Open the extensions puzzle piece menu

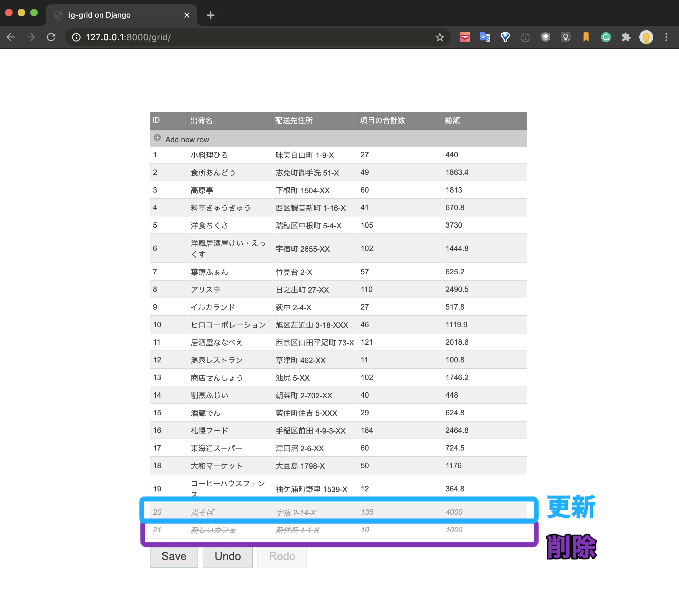[x=626, y=37]
